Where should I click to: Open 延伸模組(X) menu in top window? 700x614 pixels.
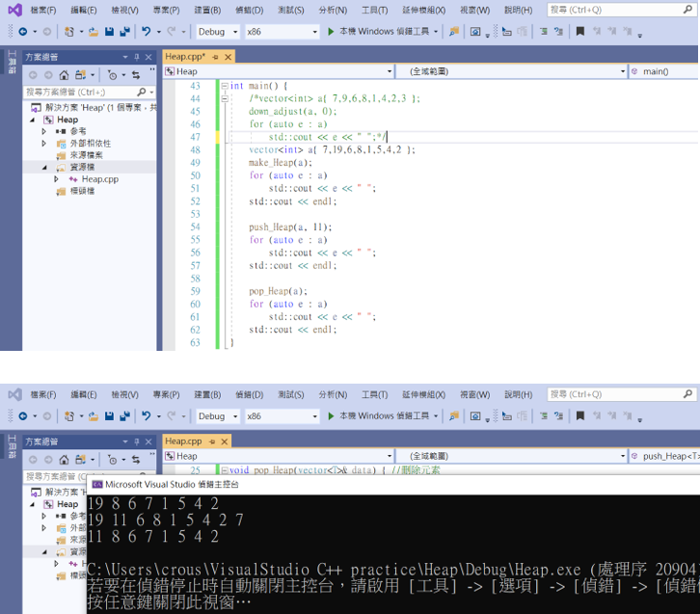[423, 10]
